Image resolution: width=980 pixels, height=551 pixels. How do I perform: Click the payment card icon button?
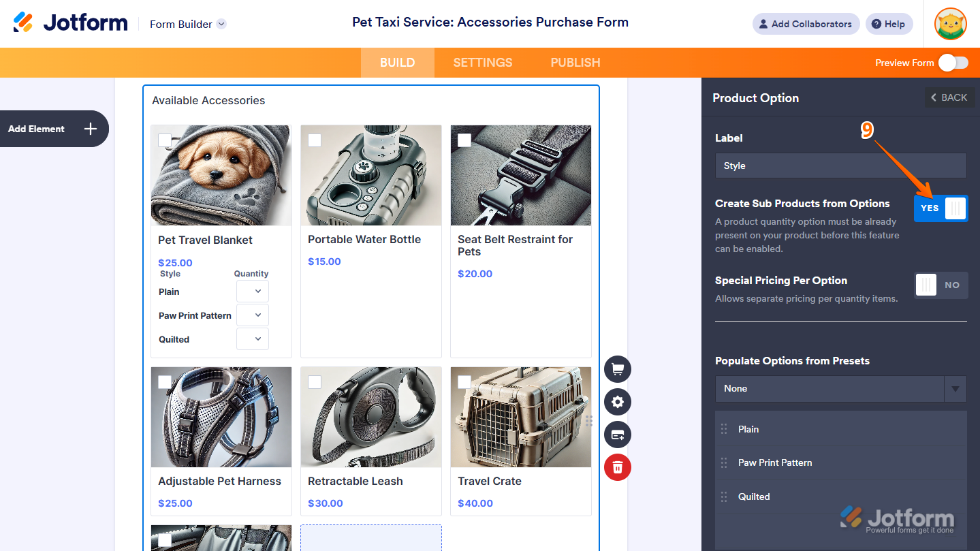tap(617, 435)
